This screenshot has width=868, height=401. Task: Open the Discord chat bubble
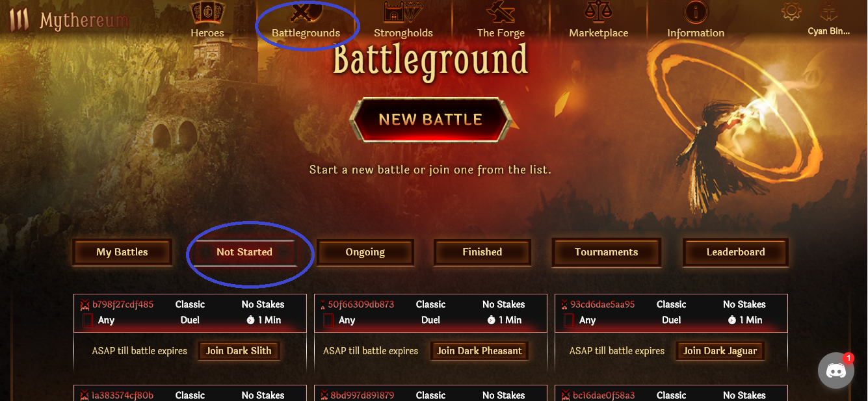click(x=835, y=371)
